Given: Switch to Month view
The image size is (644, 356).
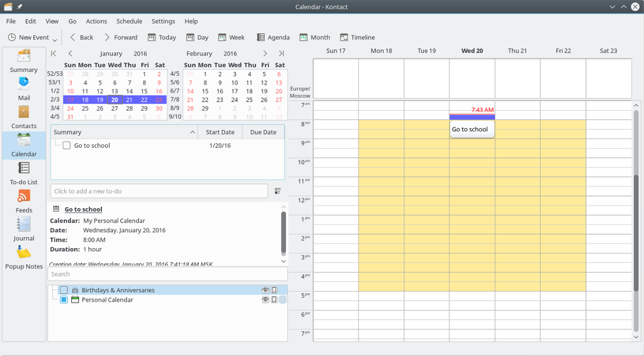Looking at the screenshot, I should pos(314,37).
